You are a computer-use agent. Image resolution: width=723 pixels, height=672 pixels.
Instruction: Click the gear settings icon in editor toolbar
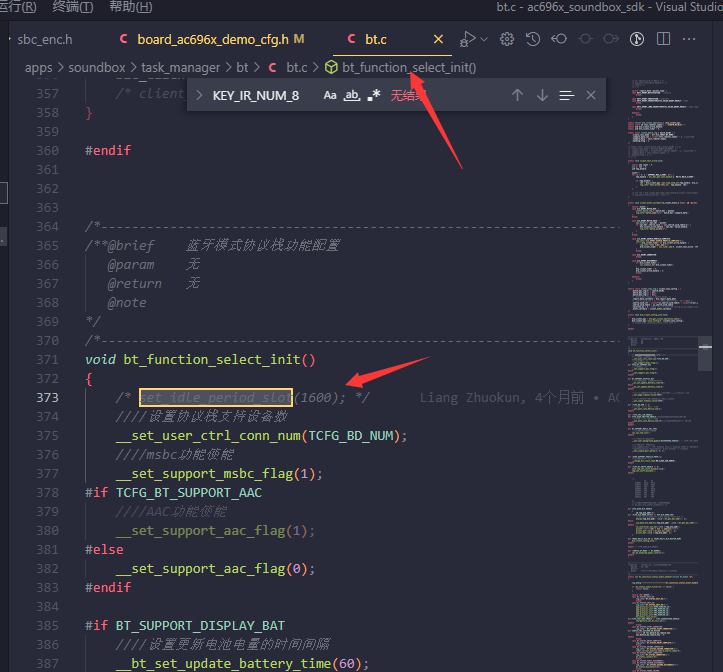507,39
